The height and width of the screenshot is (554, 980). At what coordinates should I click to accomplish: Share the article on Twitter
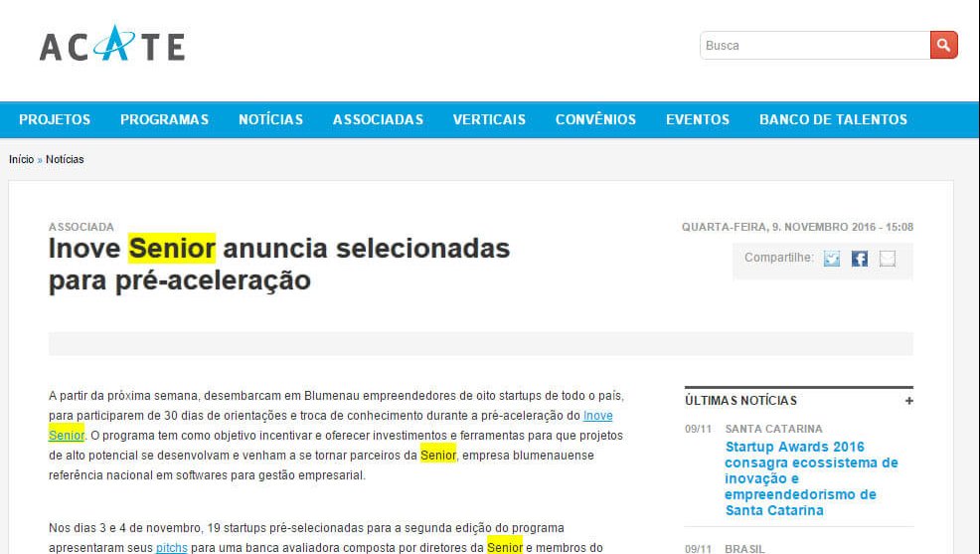(831, 259)
